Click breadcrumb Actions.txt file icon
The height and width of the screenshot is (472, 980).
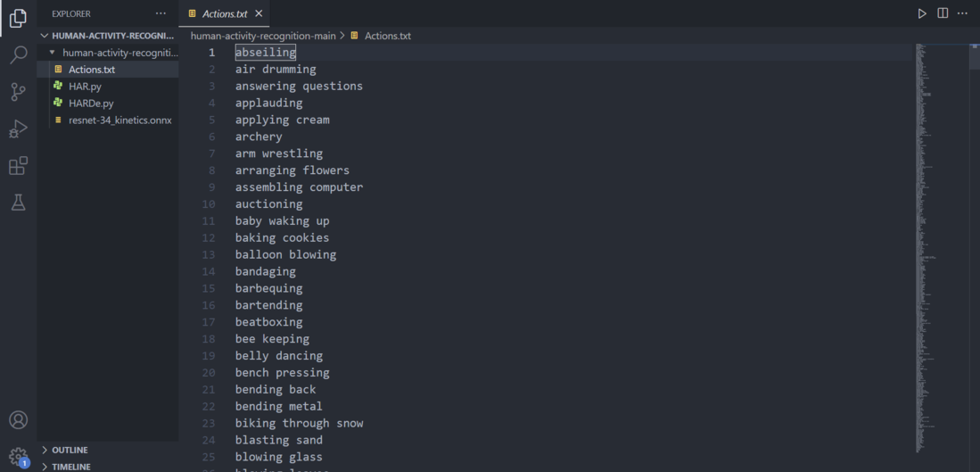354,36
